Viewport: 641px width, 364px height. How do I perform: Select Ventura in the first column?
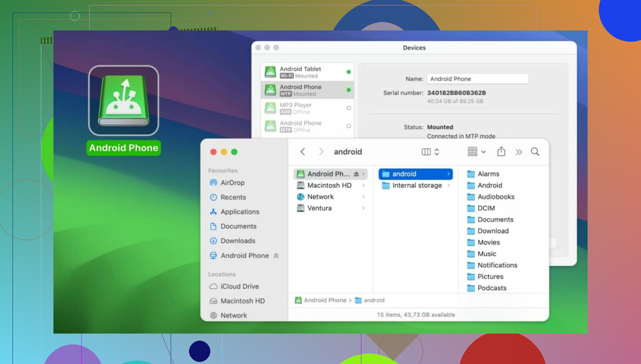pos(314,208)
